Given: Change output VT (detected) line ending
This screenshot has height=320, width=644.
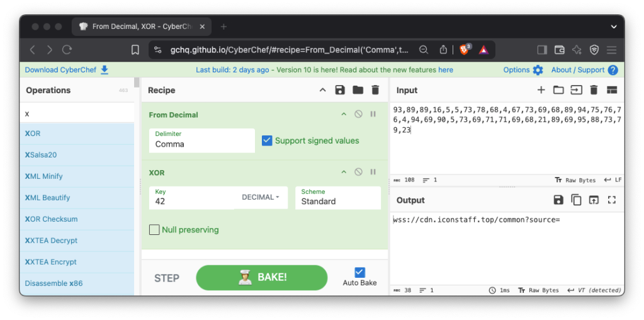Looking at the screenshot, I should 594,290.
